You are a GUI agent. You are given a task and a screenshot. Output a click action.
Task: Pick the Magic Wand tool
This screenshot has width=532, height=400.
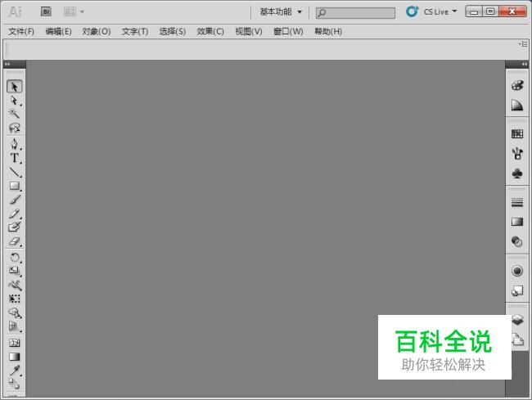pos(14,113)
